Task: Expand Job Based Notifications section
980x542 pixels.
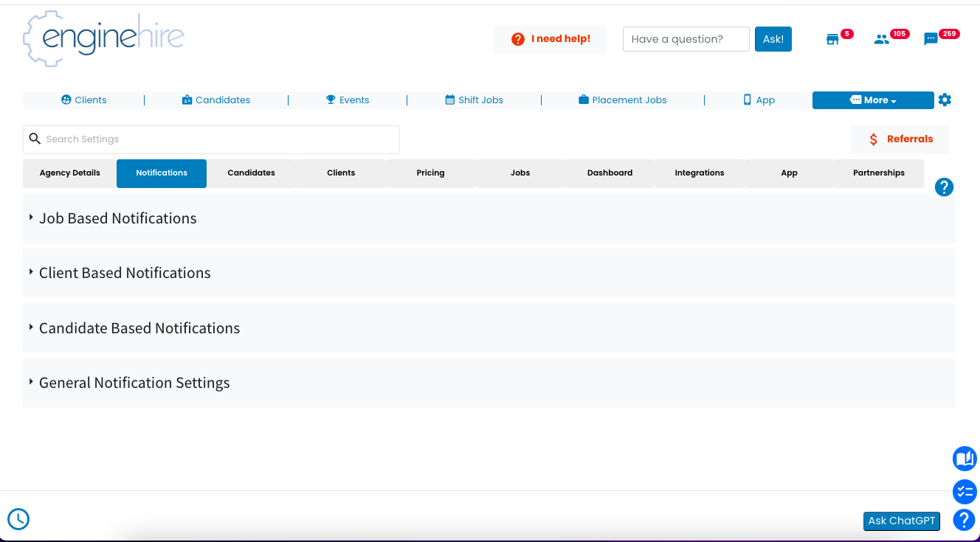Action: [x=118, y=218]
